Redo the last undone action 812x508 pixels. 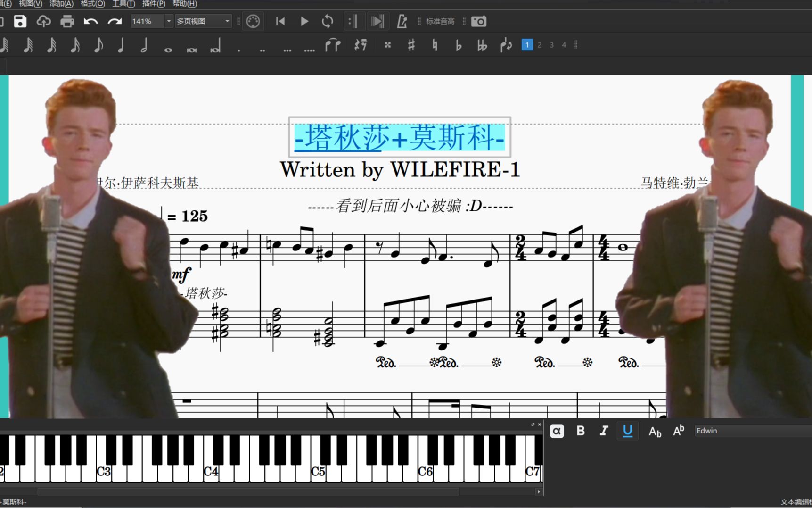coord(115,21)
